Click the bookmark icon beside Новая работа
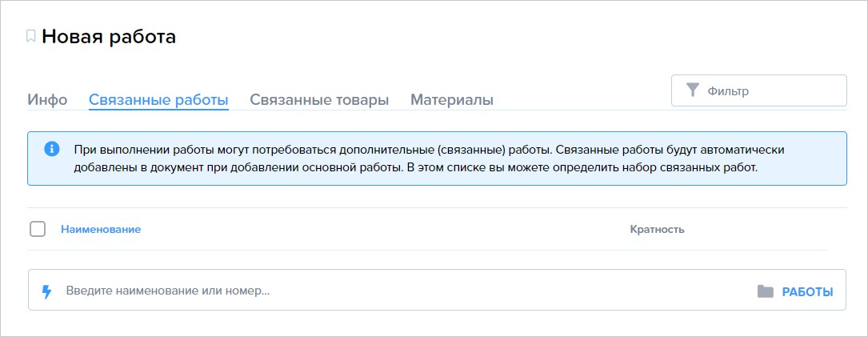The height and width of the screenshot is (337, 868). point(31,37)
